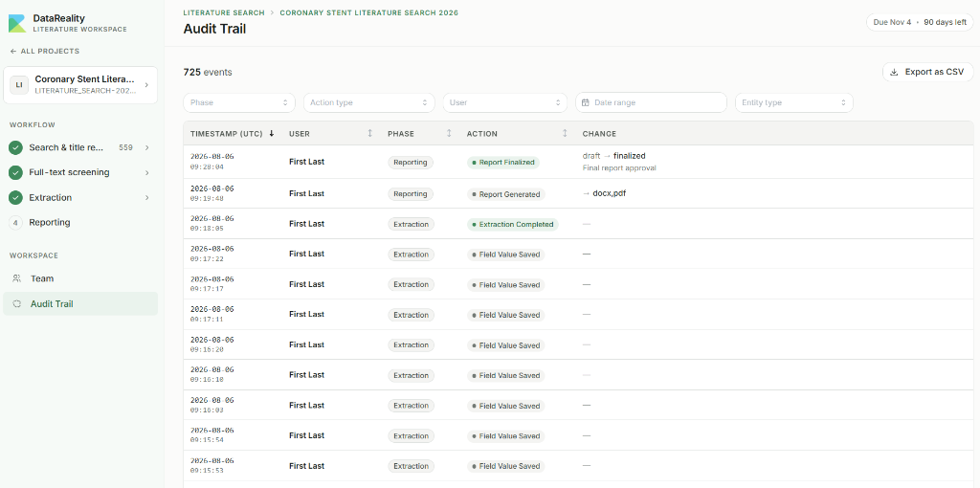The height and width of the screenshot is (488, 980).
Task: Open the Entity type filter dropdown
Action: click(x=793, y=102)
